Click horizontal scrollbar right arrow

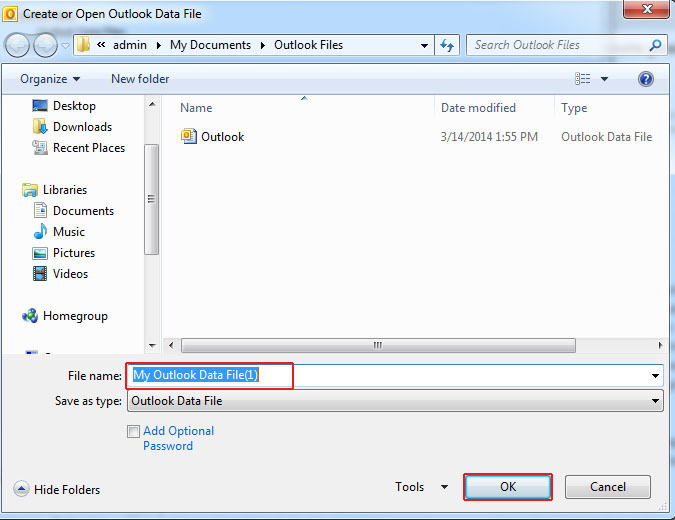660,345
